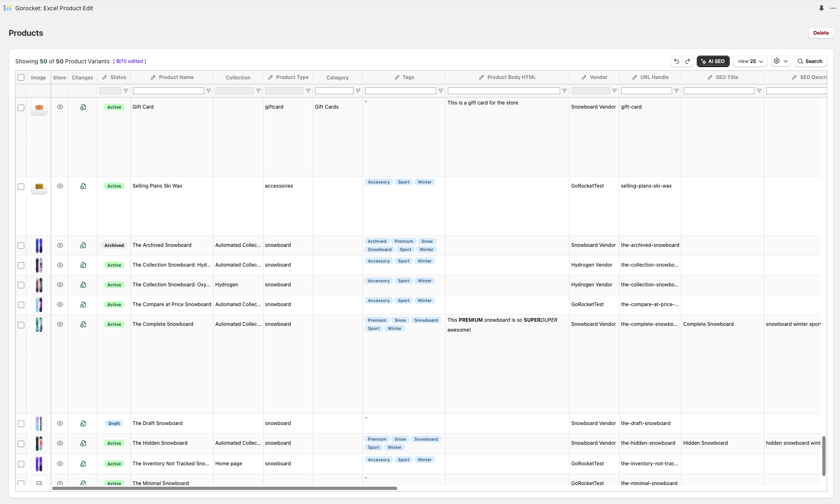The image size is (840, 504).
Task: Click the Archived status badge
Action: point(114,245)
